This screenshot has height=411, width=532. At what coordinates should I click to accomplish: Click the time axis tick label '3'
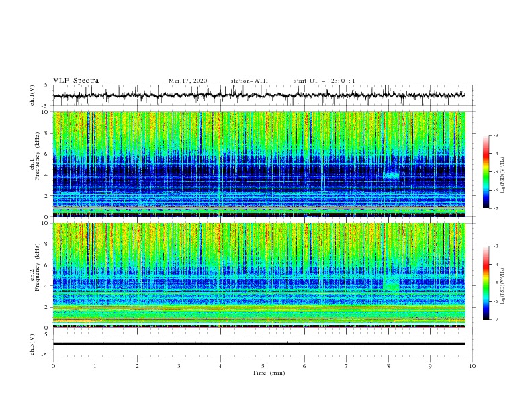(179, 366)
